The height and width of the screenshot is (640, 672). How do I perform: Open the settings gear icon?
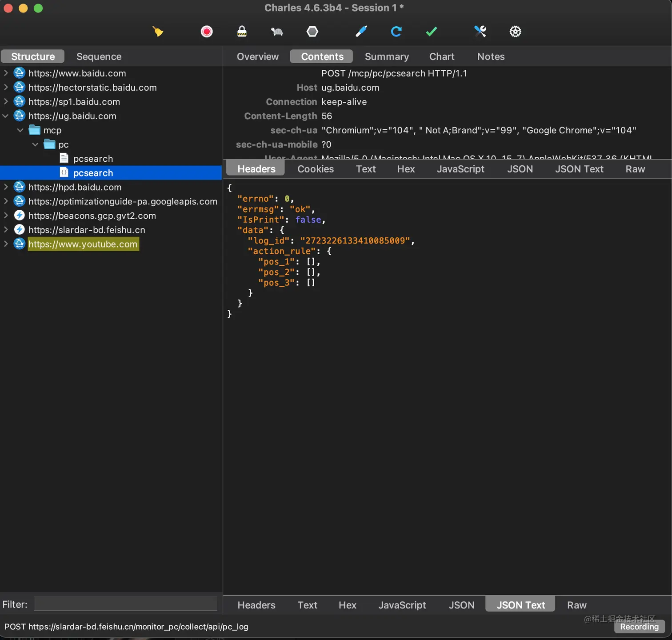tap(515, 32)
